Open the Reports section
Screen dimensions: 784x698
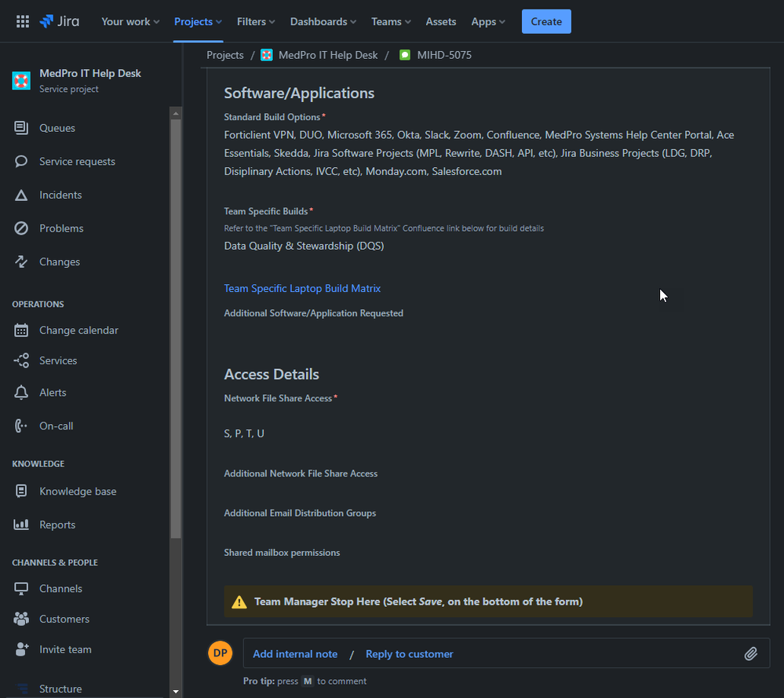[x=57, y=525]
